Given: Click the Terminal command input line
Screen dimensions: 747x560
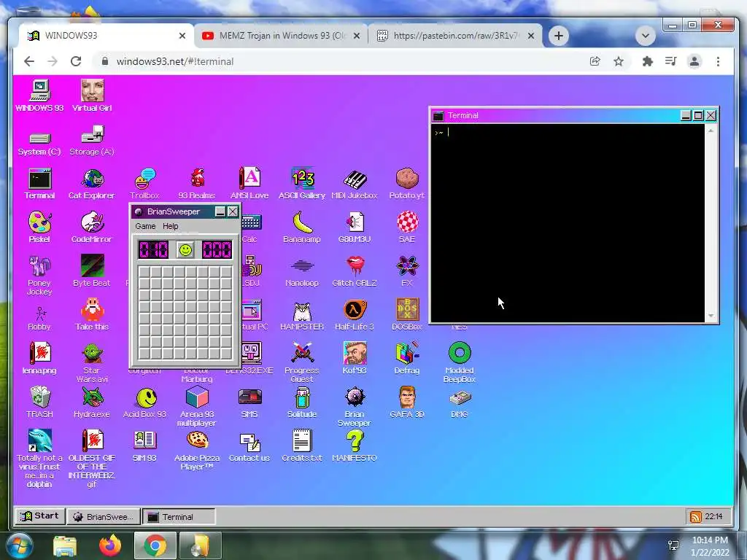Looking at the screenshot, I should 567,133.
